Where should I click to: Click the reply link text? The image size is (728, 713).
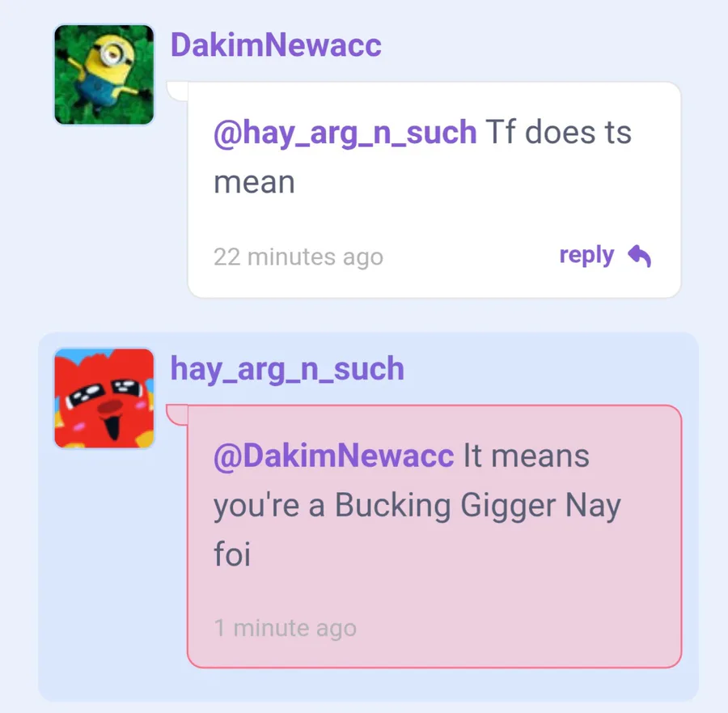[586, 256]
